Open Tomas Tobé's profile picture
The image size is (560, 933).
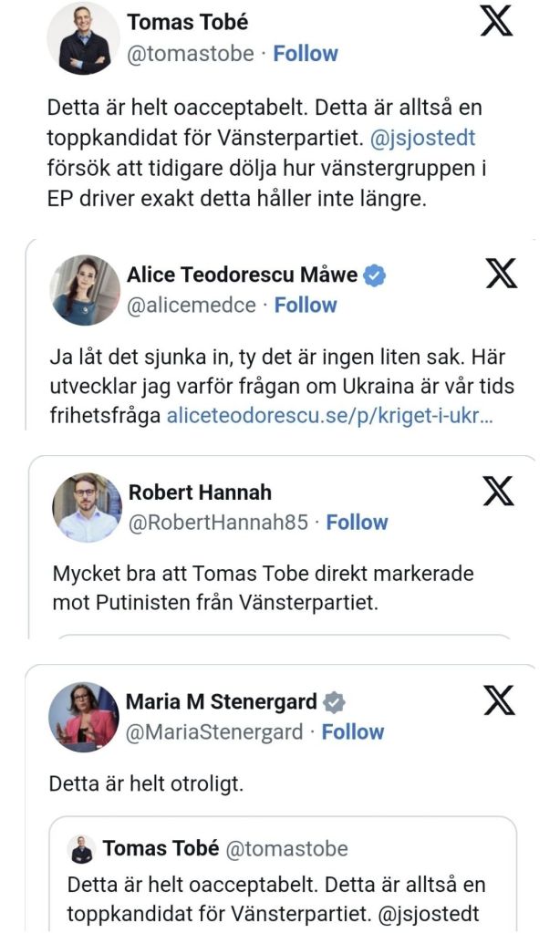(84, 37)
